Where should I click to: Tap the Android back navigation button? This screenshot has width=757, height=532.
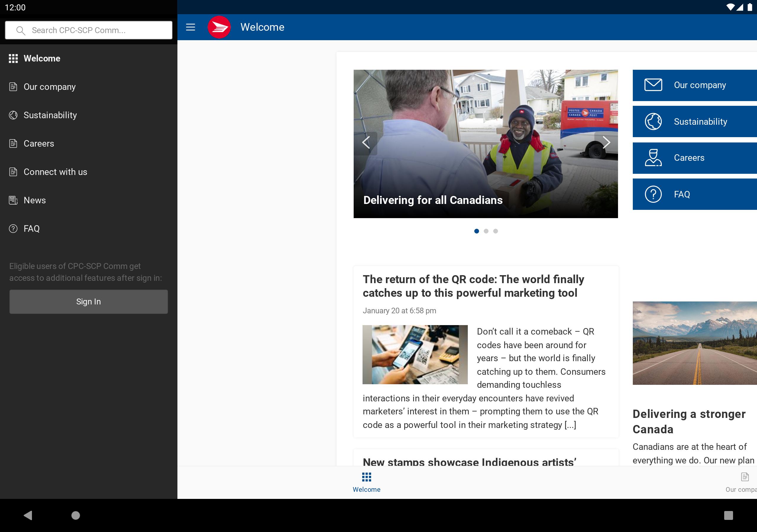[x=28, y=515]
